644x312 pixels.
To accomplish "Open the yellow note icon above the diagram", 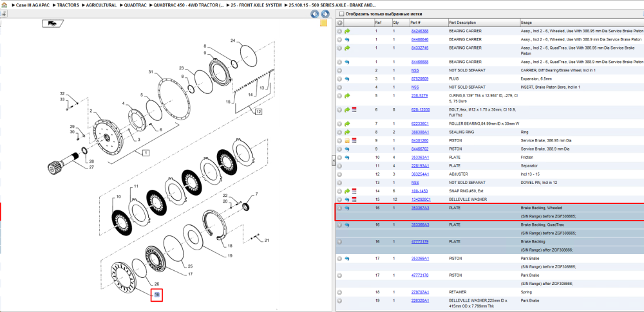I will coord(323,23).
